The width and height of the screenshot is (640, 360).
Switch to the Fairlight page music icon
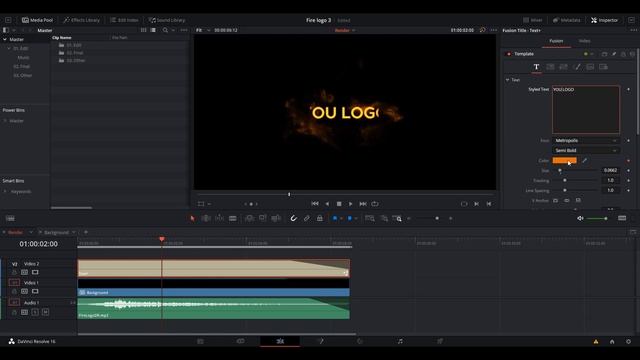400,341
